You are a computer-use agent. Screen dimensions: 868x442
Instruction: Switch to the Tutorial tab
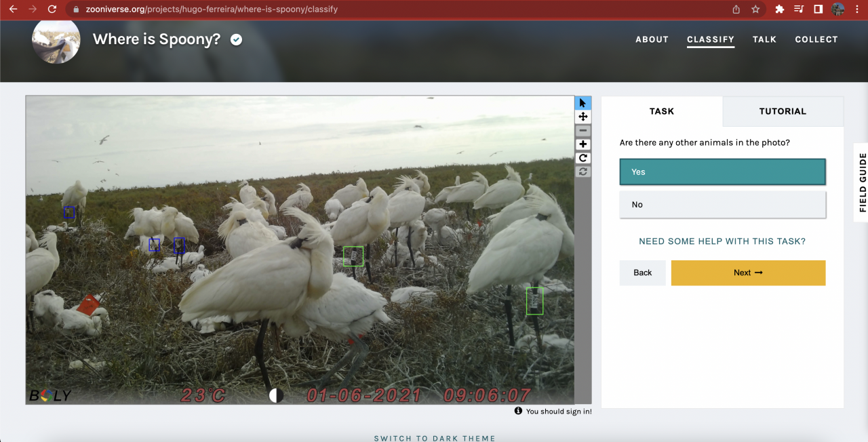[x=783, y=111]
